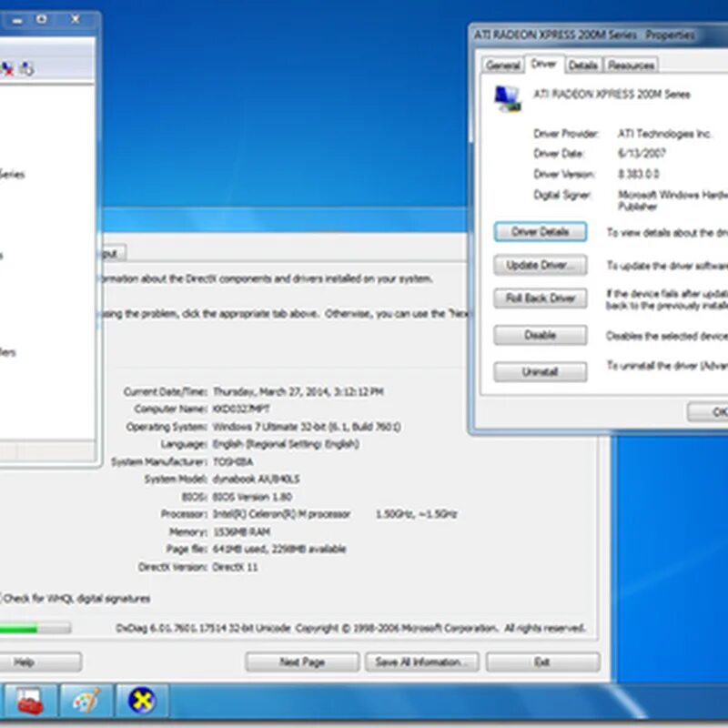
Task: Open the Paint palette icon on the taskbar
Action: click(86, 701)
